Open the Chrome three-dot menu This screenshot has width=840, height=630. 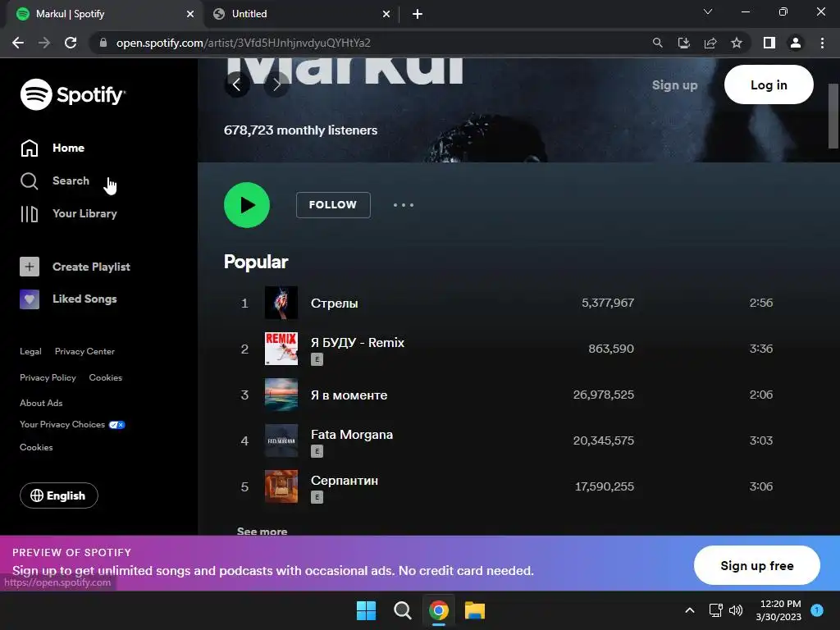[x=822, y=43]
